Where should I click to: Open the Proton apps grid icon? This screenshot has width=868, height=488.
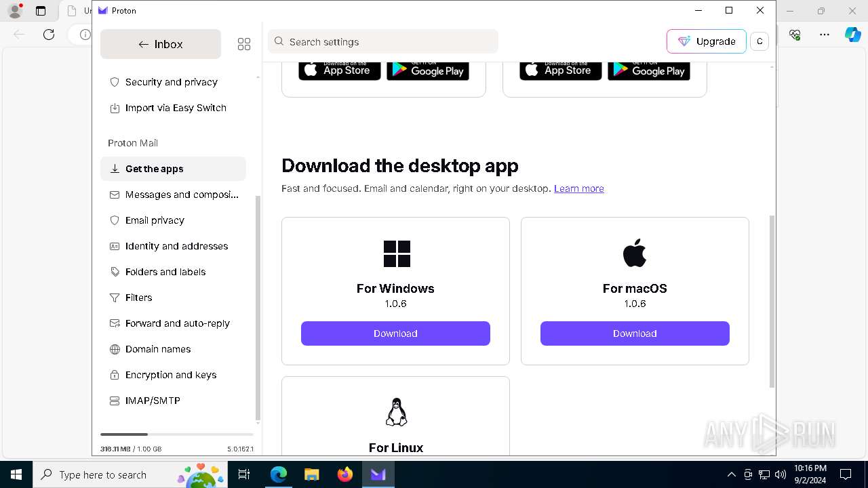244,44
